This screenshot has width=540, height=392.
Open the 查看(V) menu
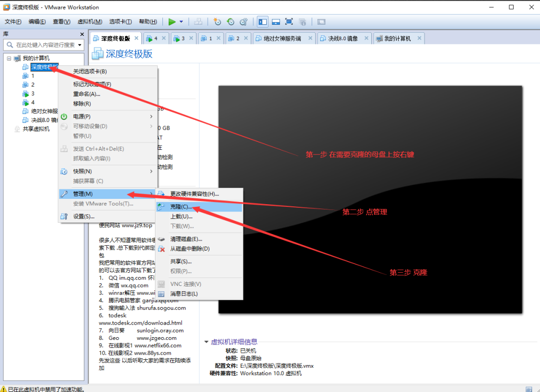tap(62, 22)
